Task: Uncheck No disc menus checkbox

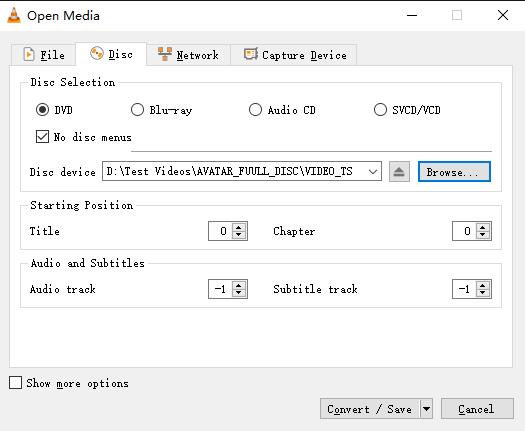Action: [x=42, y=137]
